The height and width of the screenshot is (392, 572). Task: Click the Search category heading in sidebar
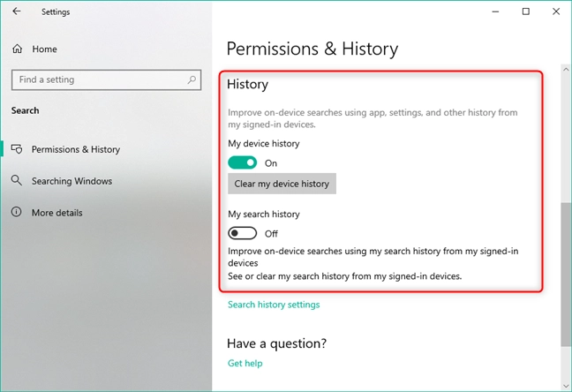[x=26, y=110]
